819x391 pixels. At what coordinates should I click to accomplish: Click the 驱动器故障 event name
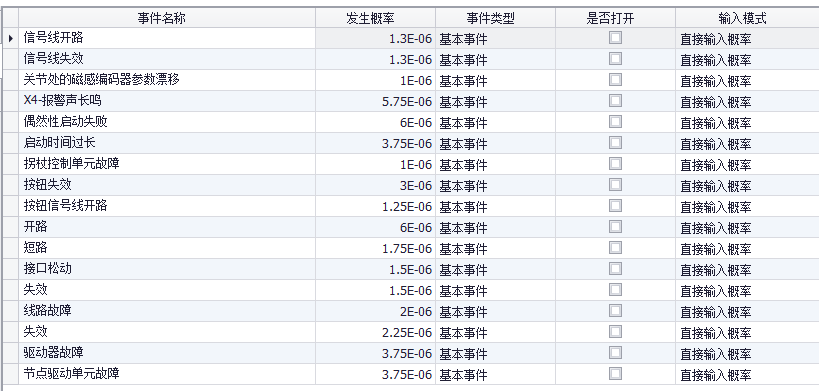[x=167, y=353]
